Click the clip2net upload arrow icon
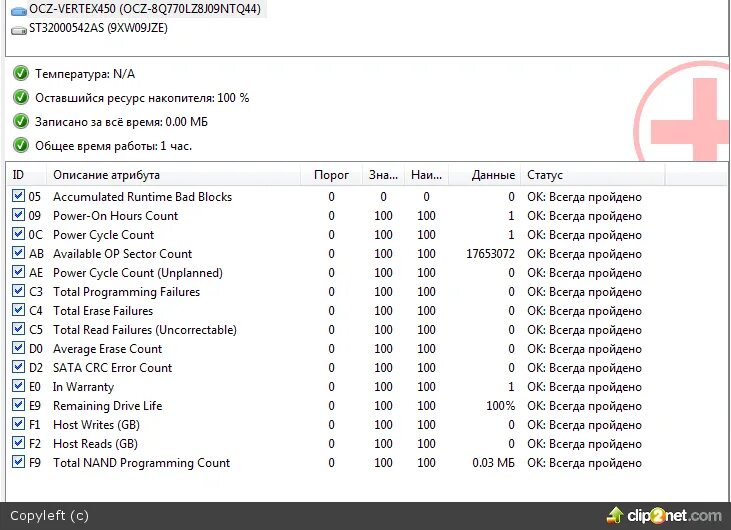The height and width of the screenshot is (530, 731). coord(615,515)
